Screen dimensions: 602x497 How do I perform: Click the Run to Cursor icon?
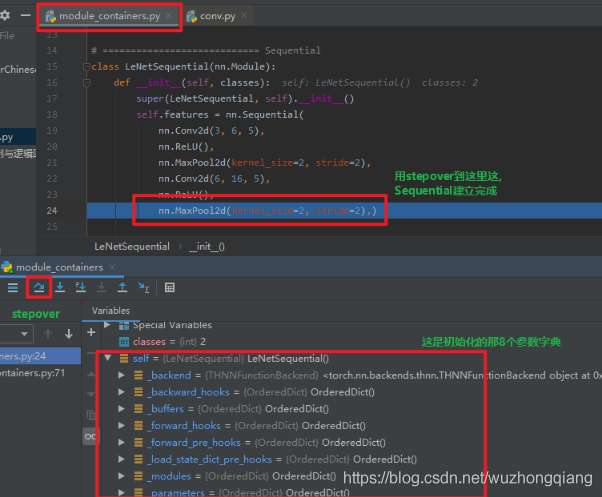click(143, 287)
